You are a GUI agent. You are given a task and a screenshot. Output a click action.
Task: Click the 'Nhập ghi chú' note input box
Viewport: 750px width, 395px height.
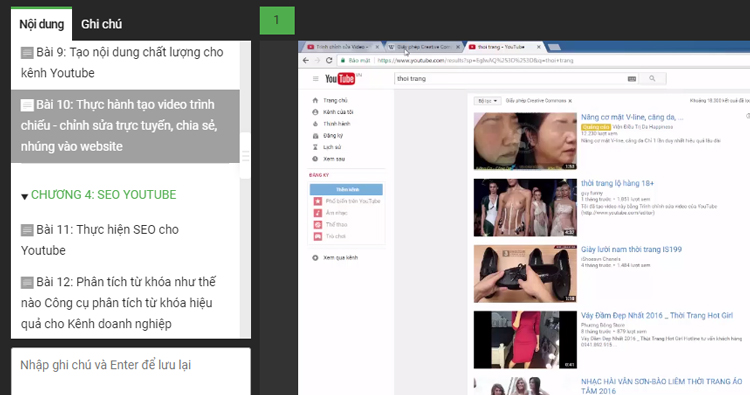pos(131,371)
